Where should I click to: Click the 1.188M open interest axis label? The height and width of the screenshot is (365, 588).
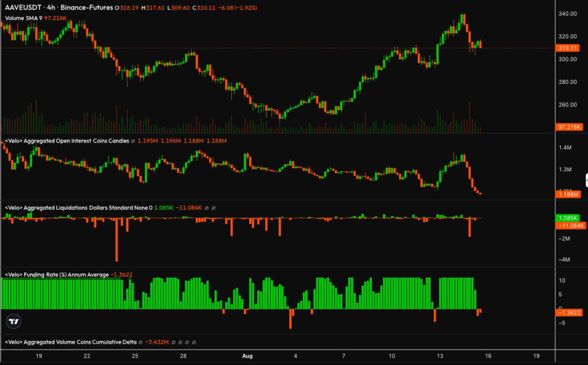point(568,194)
